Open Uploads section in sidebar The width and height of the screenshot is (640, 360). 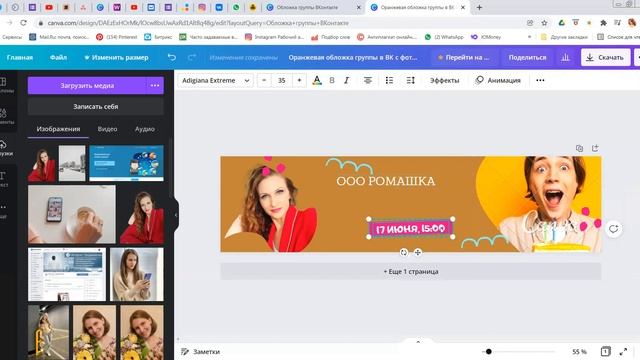[4, 148]
